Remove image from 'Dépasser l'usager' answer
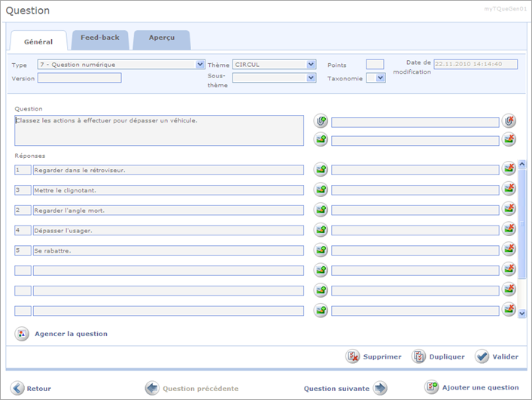The width and height of the screenshot is (532, 400). coord(509,230)
